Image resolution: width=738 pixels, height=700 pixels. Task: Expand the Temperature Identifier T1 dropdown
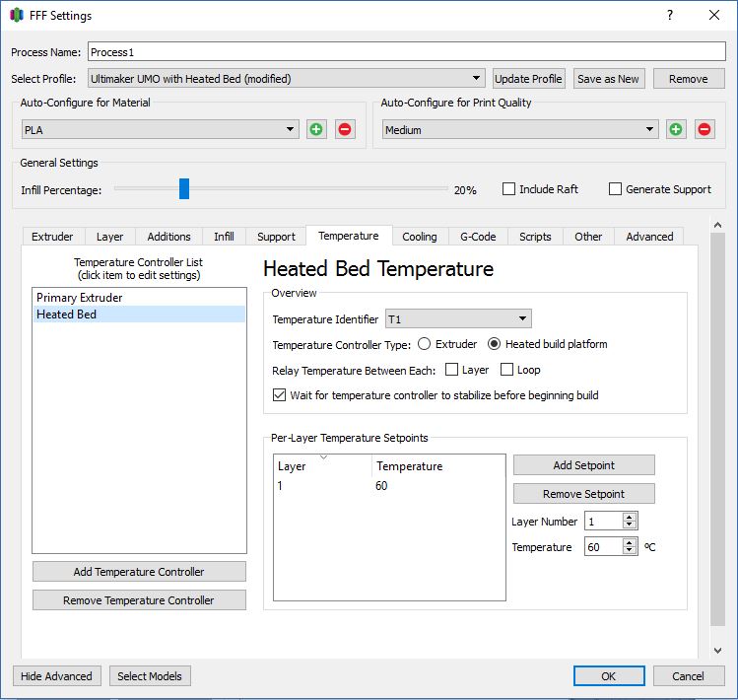(x=458, y=318)
